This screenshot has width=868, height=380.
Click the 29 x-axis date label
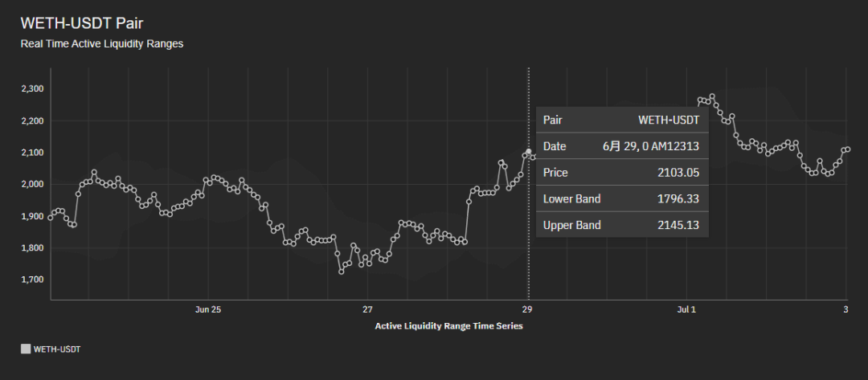coord(527,310)
